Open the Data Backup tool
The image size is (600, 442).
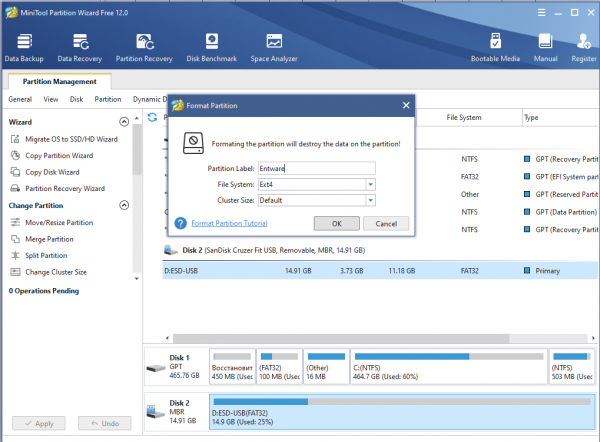[27, 47]
